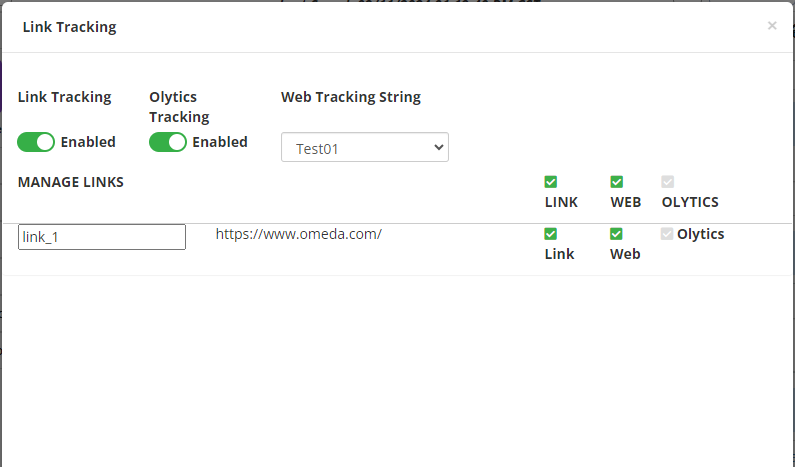Click the greyed OLYTICS header checkbox

tap(668, 182)
